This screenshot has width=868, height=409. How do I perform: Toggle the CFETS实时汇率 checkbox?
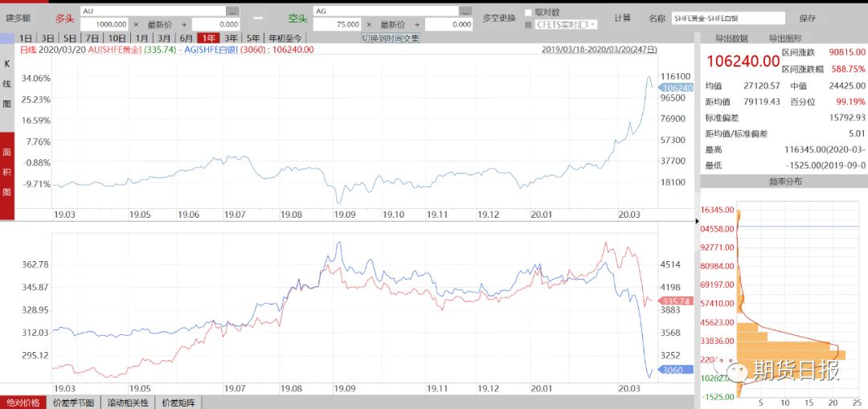(529, 25)
